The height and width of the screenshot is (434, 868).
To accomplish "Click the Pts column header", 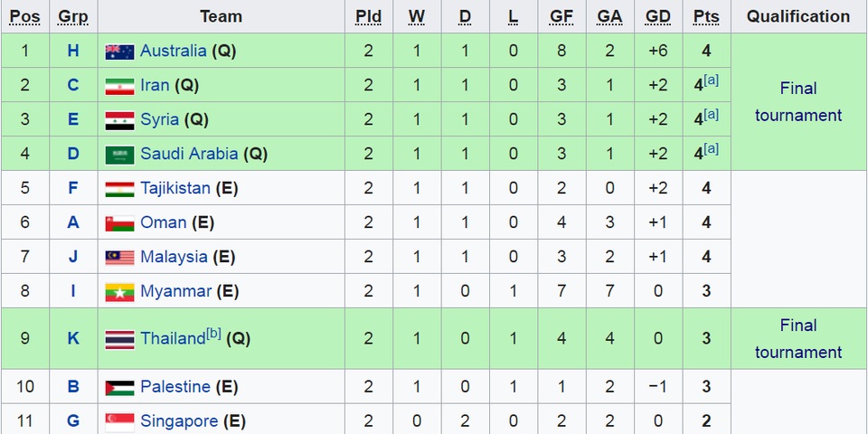I will 706,16.
